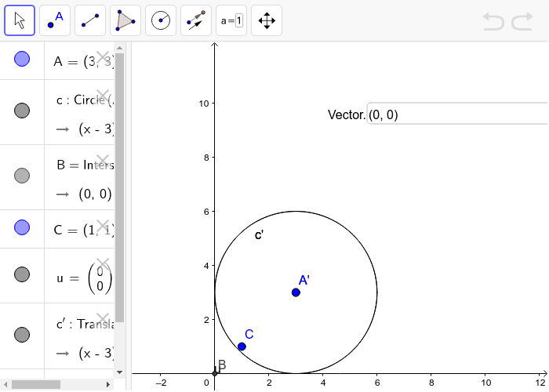Select the Move arrow tool
The height and width of the screenshot is (392, 549).
click(x=20, y=20)
